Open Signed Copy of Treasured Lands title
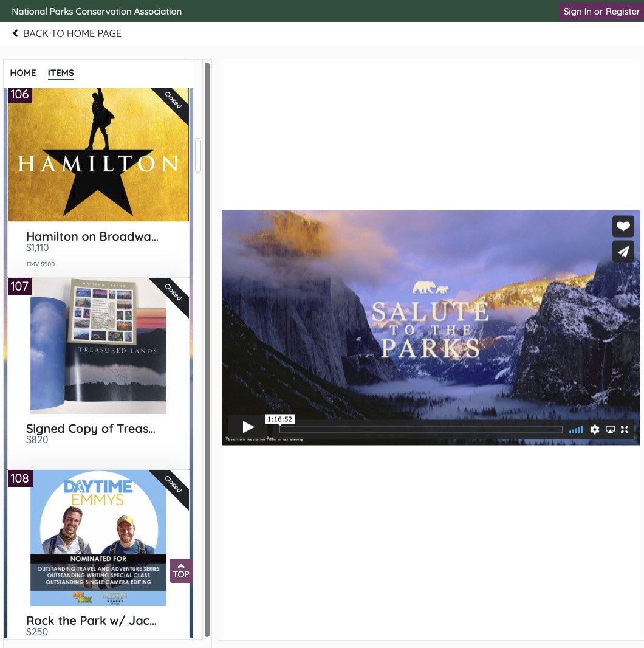The height and width of the screenshot is (648, 644). [x=91, y=429]
